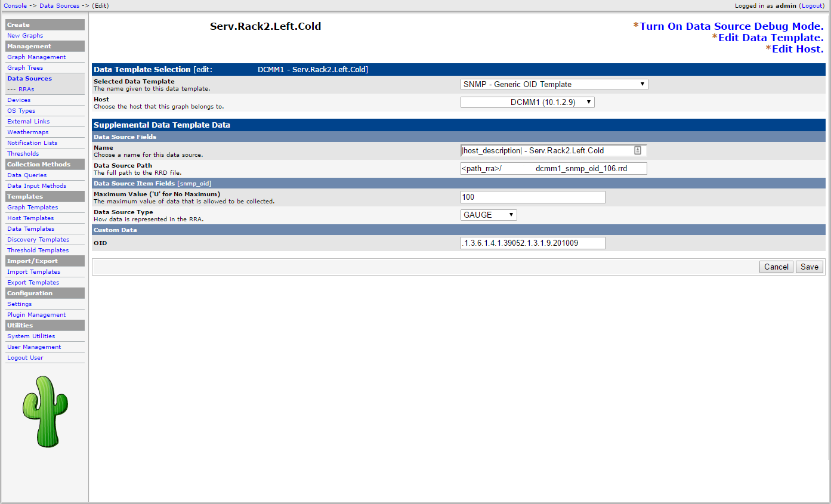The height and width of the screenshot is (504, 831).
Task: Click the Cancel button
Action: pyautogui.click(x=776, y=267)
